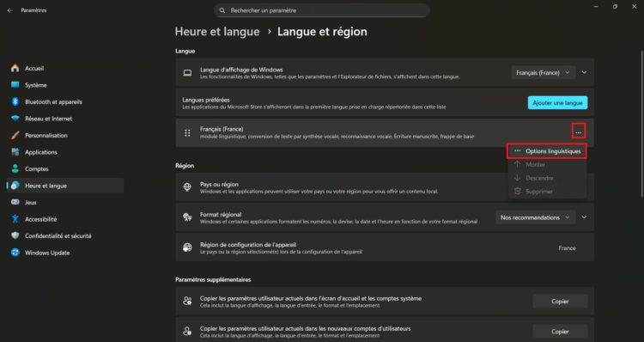Viewport: 644px width, 342px height.
Task: Open the Personnalisation brush icon
Action: [15, 135]
